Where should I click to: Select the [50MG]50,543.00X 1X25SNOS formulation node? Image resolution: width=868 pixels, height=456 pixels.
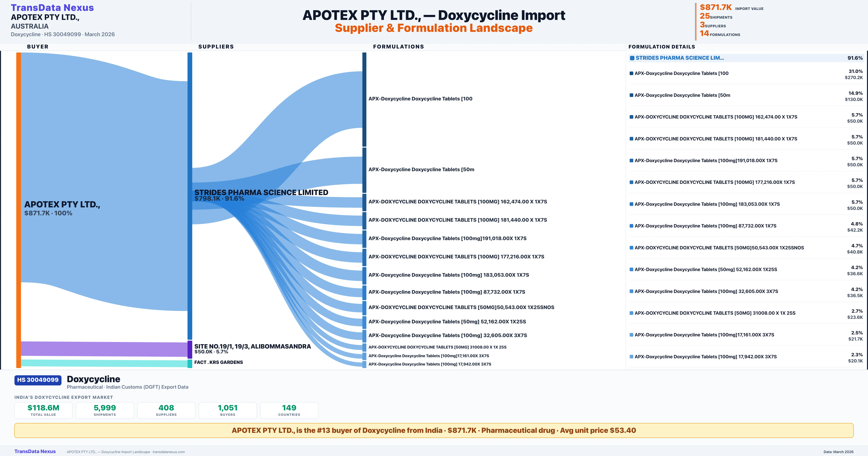point(364,308)
